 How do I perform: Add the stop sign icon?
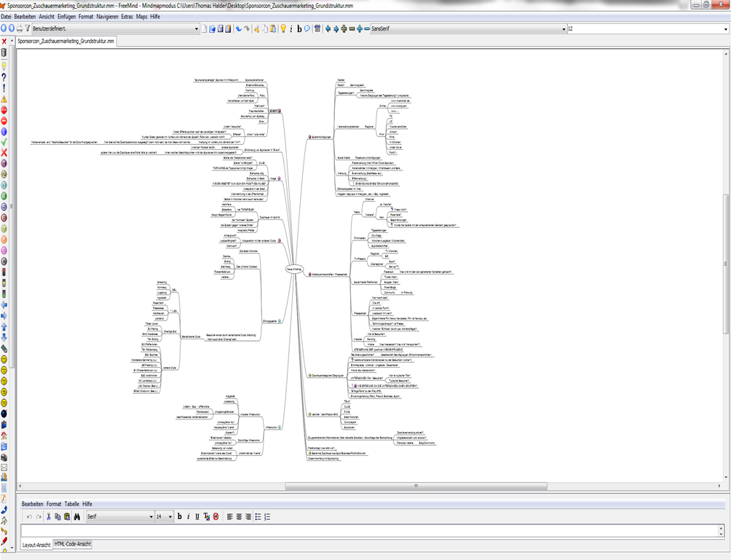pyautogui.click(x=4, y=110)
